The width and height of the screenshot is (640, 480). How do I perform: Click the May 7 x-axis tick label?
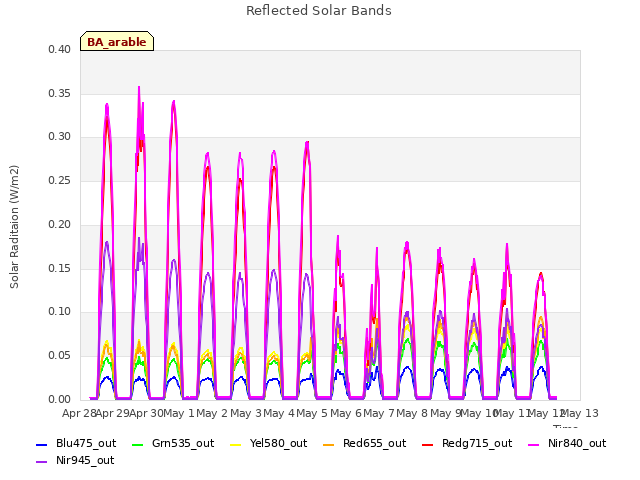[379, 413]
